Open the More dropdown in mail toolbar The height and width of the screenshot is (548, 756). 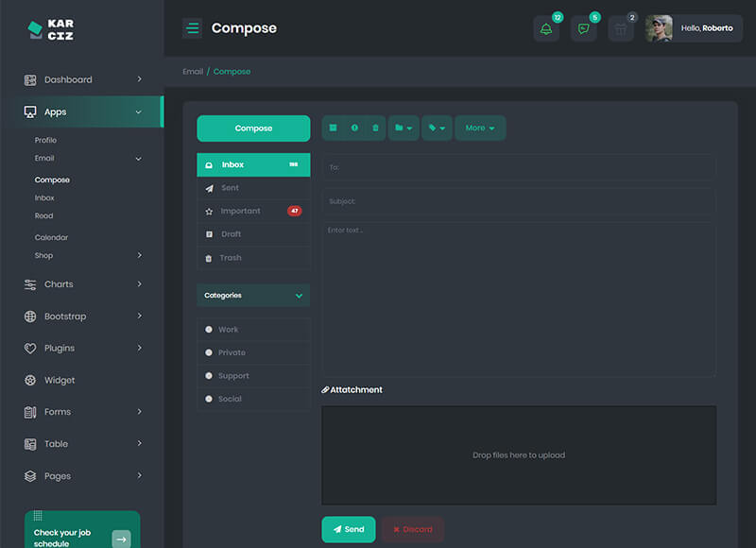click(480, 128)
